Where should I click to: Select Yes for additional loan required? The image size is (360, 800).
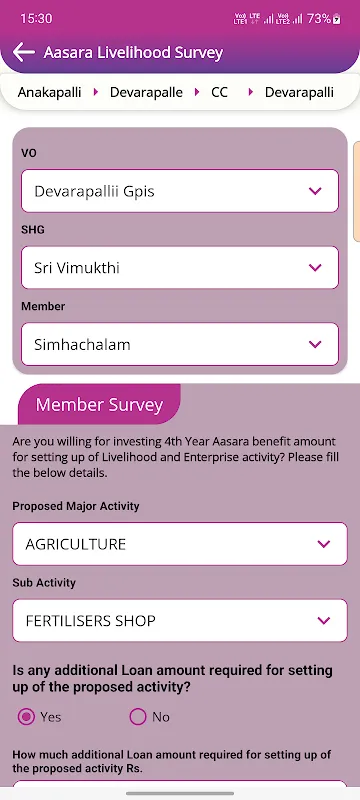point(26,717)
